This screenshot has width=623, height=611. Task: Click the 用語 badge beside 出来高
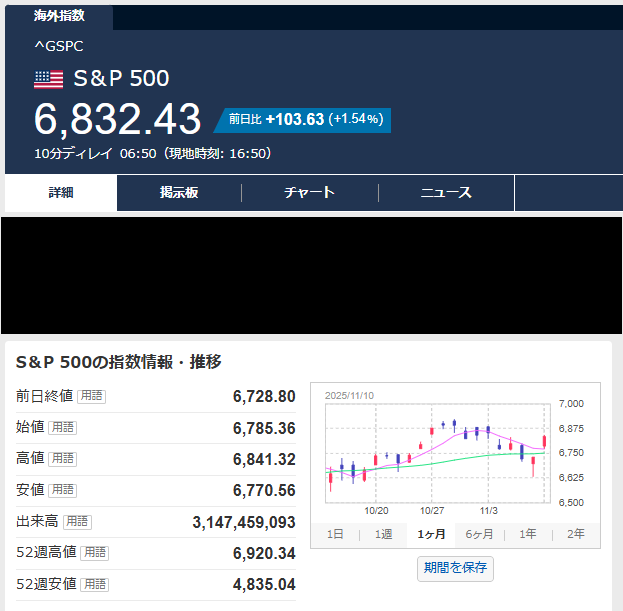tap(77, 521)
